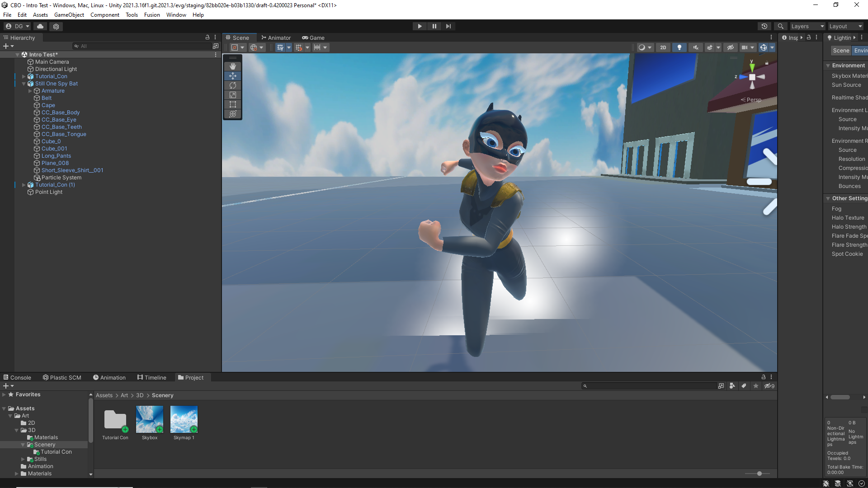Switch to the Game tab
The height and width of the screenshot is (488, 868).
click(313, 38)
